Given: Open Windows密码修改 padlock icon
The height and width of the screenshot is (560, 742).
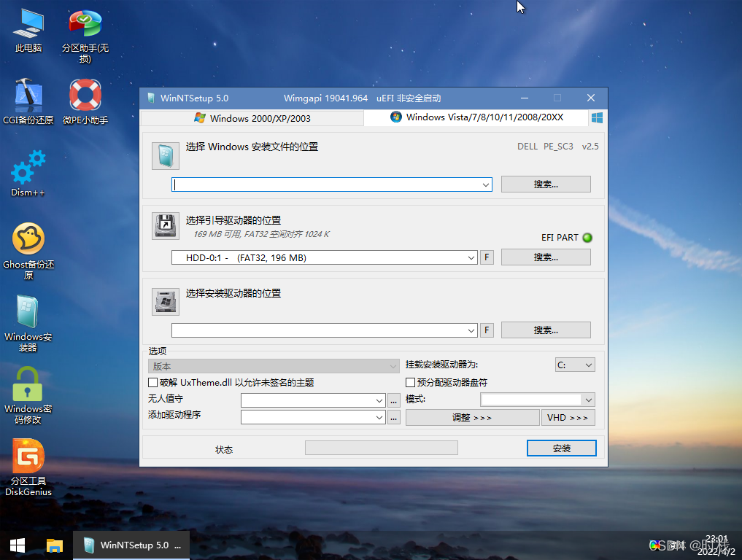Looking at the screenshot, I should (x=28, y=384).
